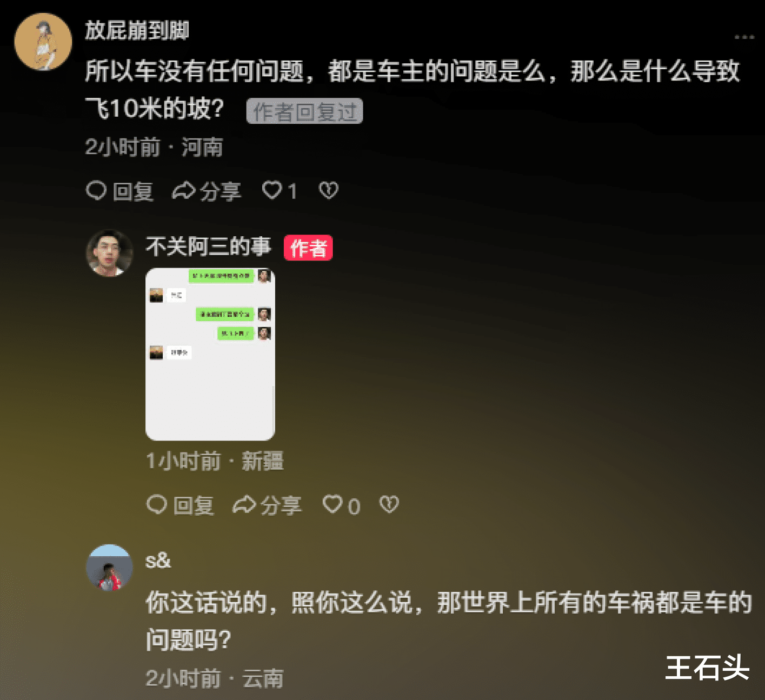The image size is (765, 700).
Task: Tap the reply bubble icon under first comment
Action: [96, 191]
